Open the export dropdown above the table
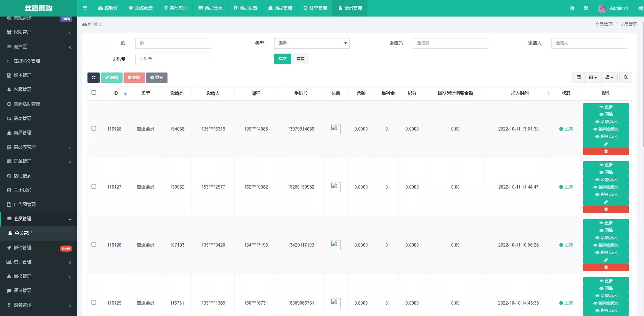Viewport: 644px width, 316px height. pyautogui.click(x=609, y=78)
